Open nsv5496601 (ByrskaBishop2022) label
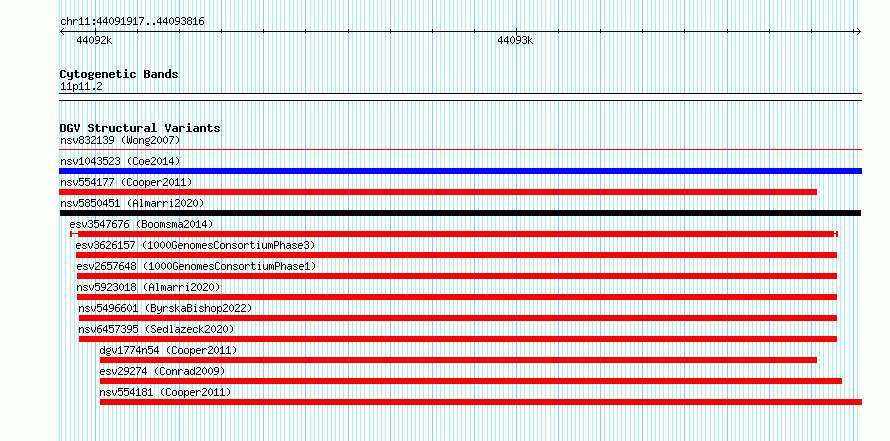 tap(165, 308)
